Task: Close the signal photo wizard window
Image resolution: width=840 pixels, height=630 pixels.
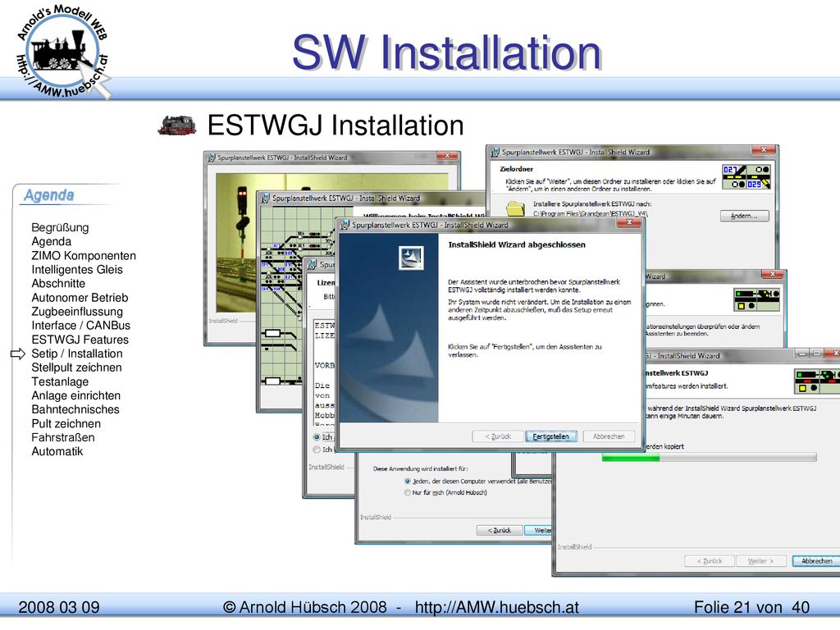Action: [x=446, y=155]
